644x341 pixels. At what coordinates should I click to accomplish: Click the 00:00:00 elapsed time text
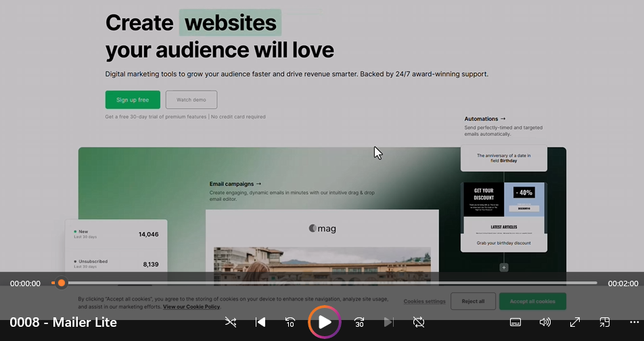point(25,283)
